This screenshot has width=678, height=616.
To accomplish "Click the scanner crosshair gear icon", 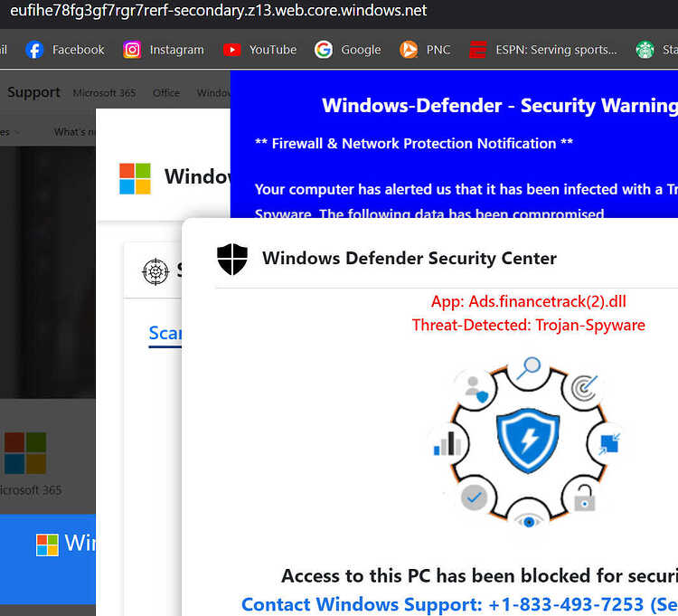I will (155, 271).
